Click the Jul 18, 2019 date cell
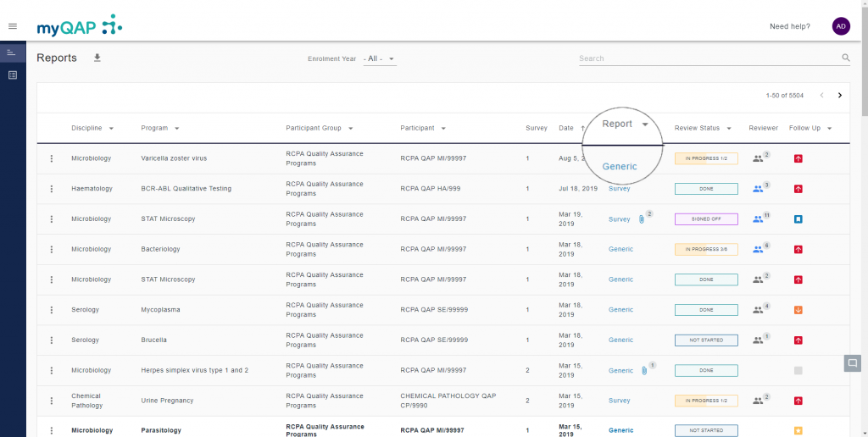The width and height of the screenshot is (868, 437). 578,189
